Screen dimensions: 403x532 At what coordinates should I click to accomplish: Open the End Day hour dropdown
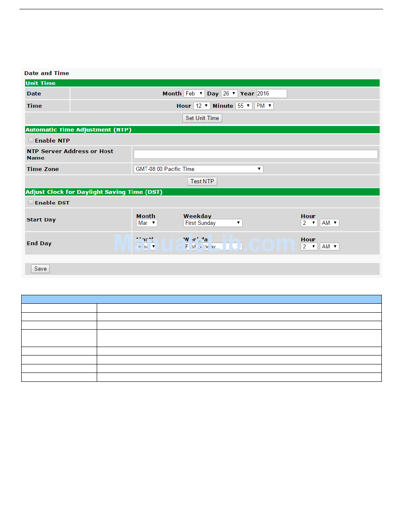click(309, 246)
